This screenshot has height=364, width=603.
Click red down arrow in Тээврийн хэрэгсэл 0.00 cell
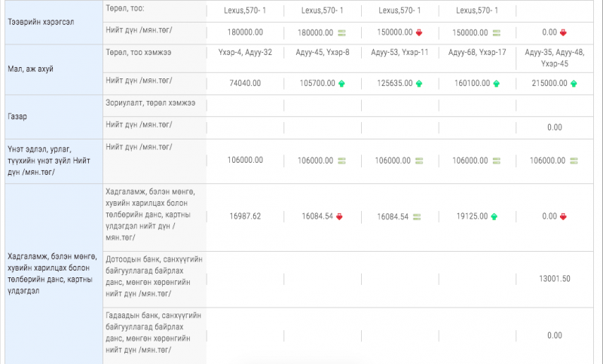563,33
